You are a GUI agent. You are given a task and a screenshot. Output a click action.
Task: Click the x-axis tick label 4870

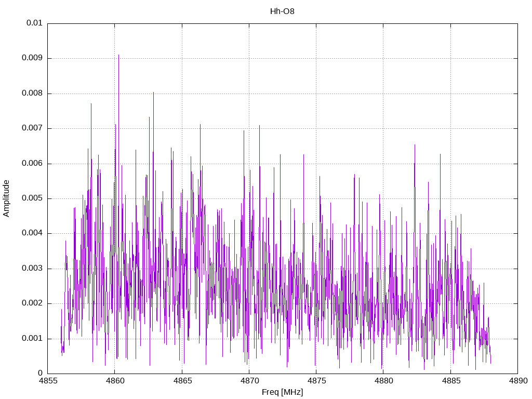point(249,381)
